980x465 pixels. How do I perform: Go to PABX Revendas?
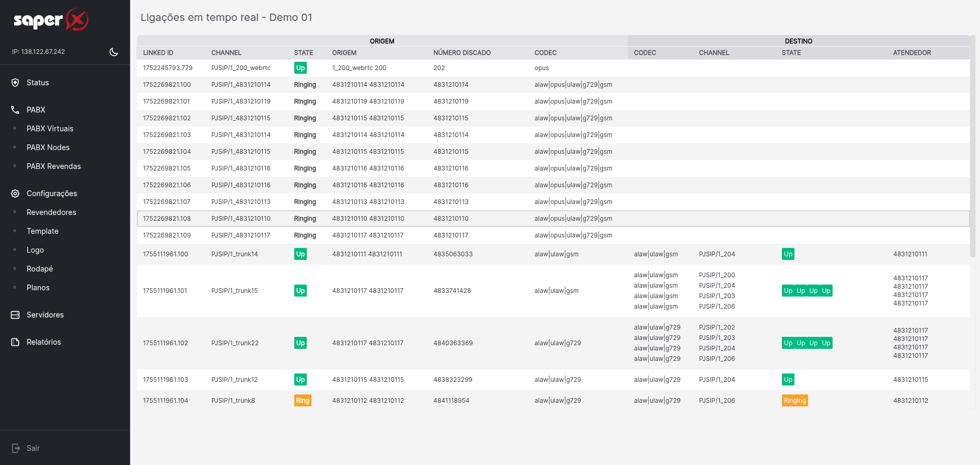click(53, 166)
